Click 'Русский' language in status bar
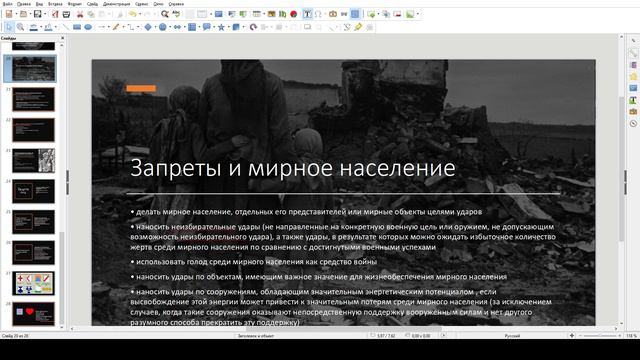Viewport: 640px width, 360px height. coord(512,336)
